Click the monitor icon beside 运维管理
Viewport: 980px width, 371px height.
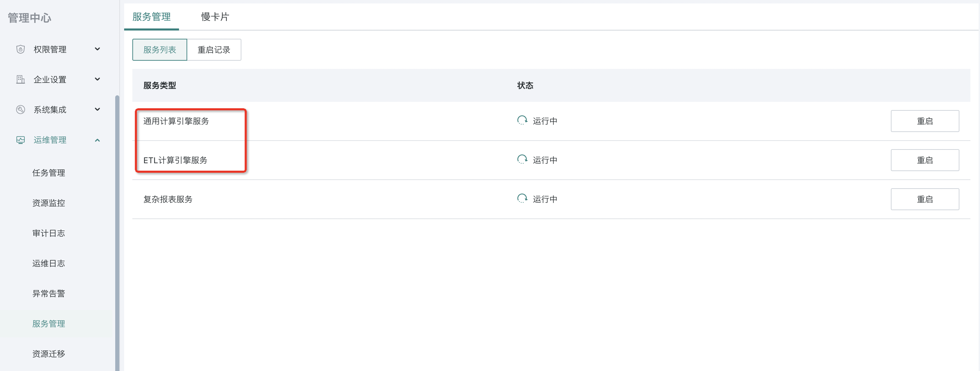[21, 140]
